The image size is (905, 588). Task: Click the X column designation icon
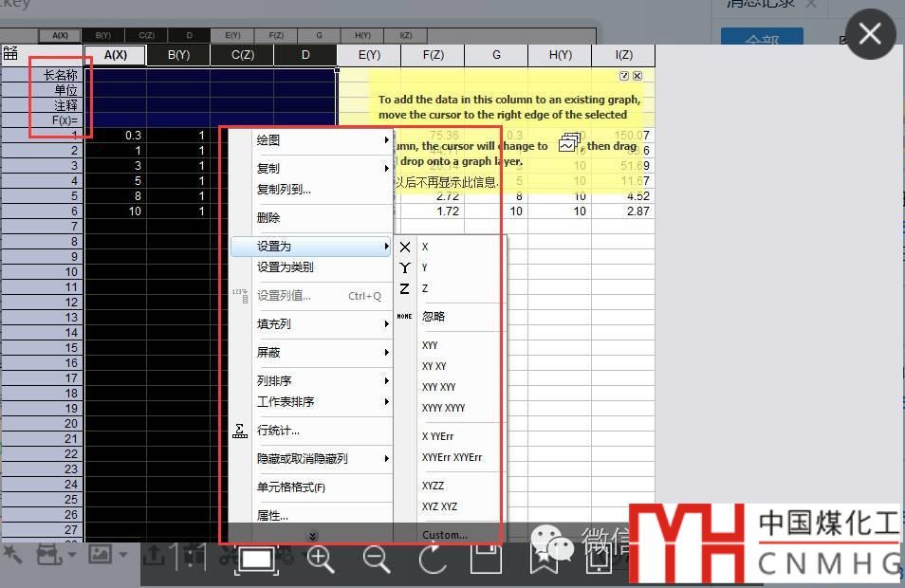(x=405, y=247)
